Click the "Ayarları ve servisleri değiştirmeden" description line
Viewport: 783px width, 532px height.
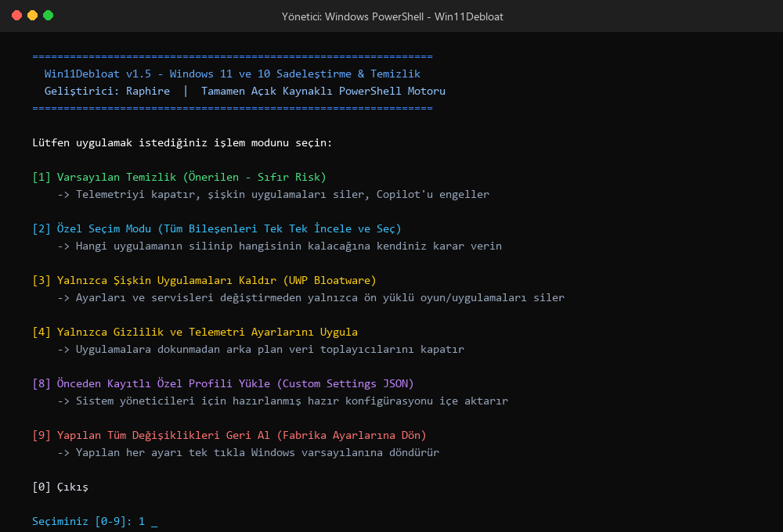(x=311, y=297)
